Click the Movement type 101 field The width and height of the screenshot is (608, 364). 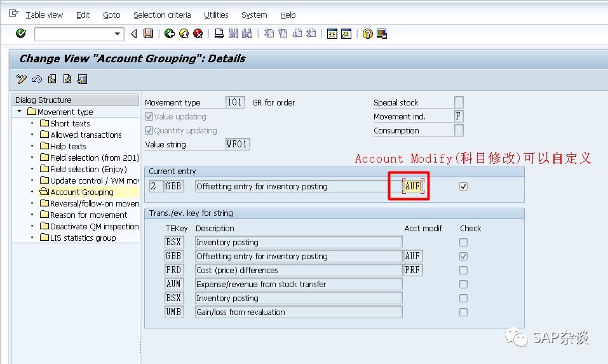(x=235, y=102)
